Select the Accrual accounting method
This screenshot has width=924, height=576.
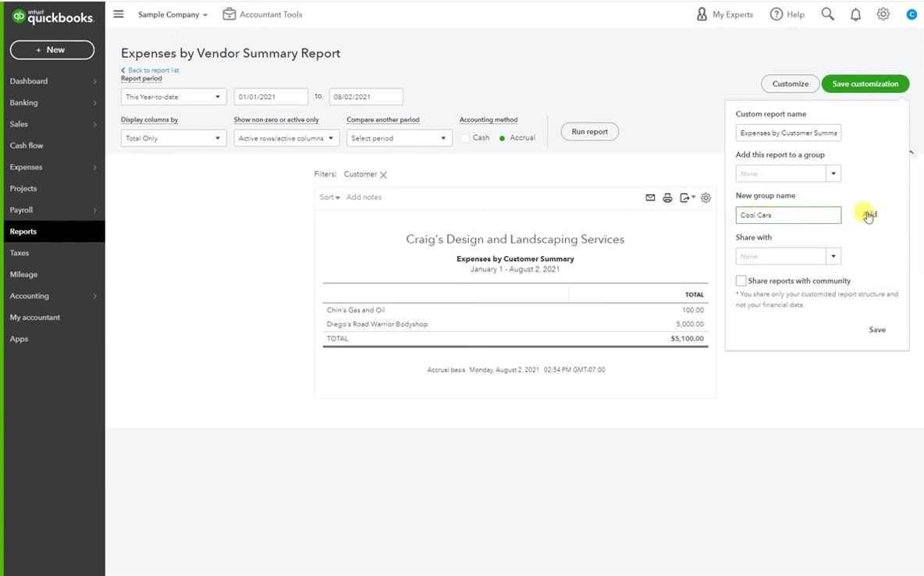(x=502, y=138)
